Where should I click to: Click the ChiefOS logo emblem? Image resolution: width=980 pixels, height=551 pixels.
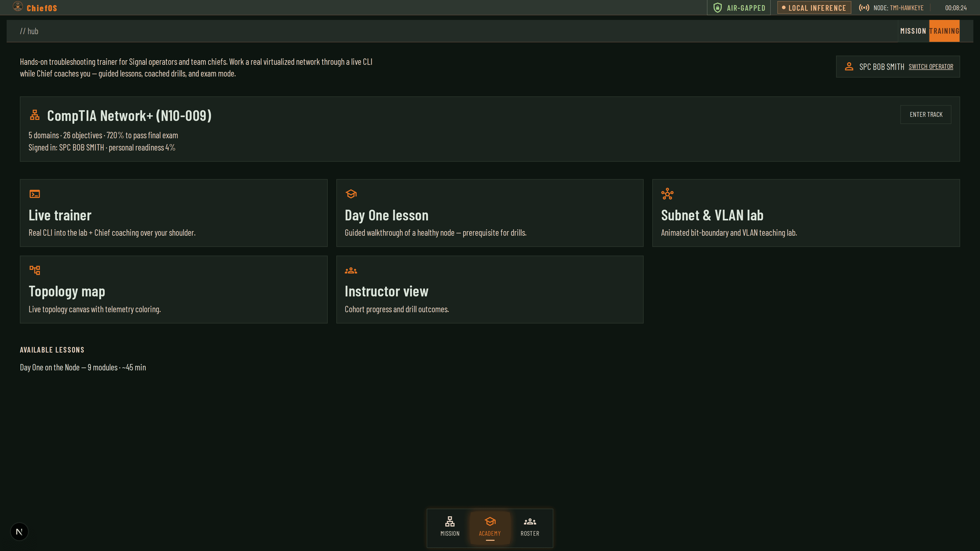pos(18,6)
